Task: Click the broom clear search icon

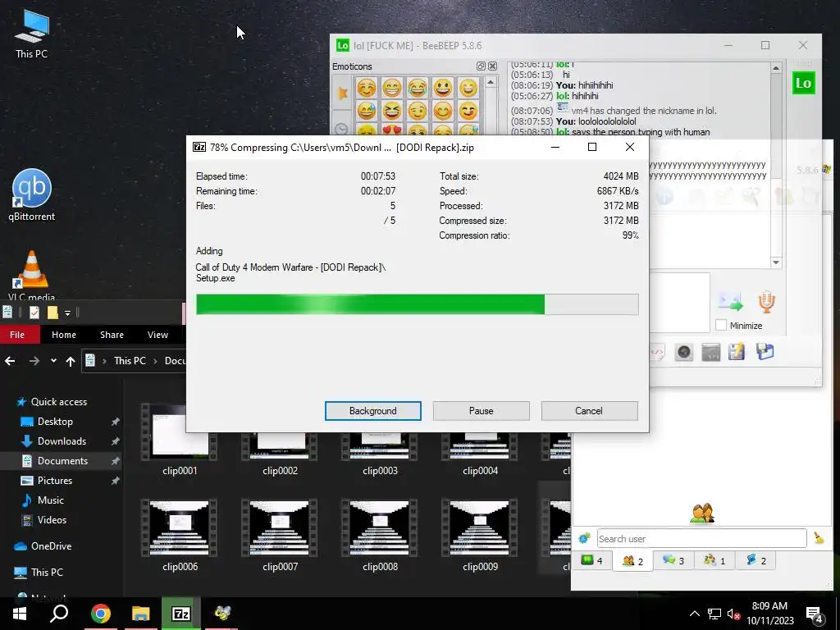Action: click(x=819, y=538)
